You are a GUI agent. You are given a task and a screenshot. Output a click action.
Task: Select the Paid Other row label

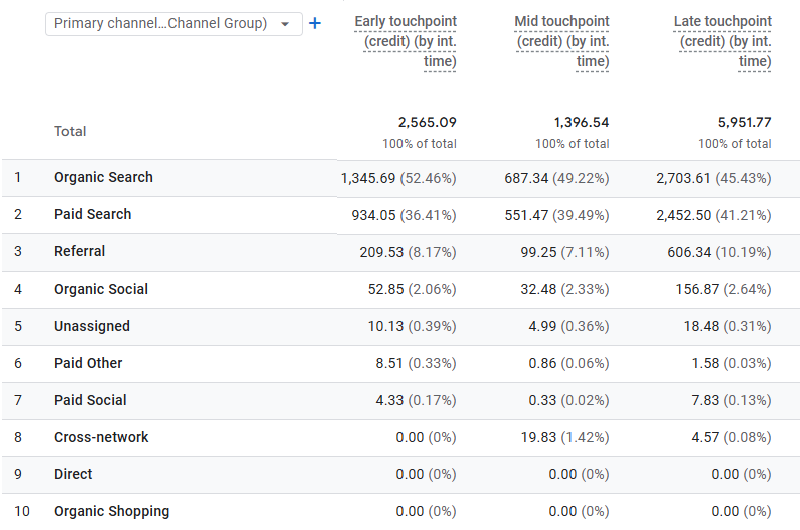point(88,363)
